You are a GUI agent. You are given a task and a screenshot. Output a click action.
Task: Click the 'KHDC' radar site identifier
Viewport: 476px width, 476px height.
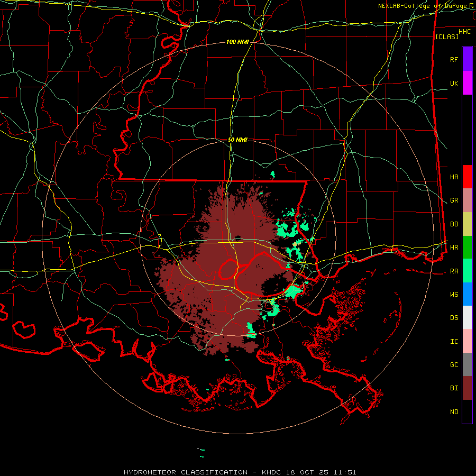click(272, 472)
